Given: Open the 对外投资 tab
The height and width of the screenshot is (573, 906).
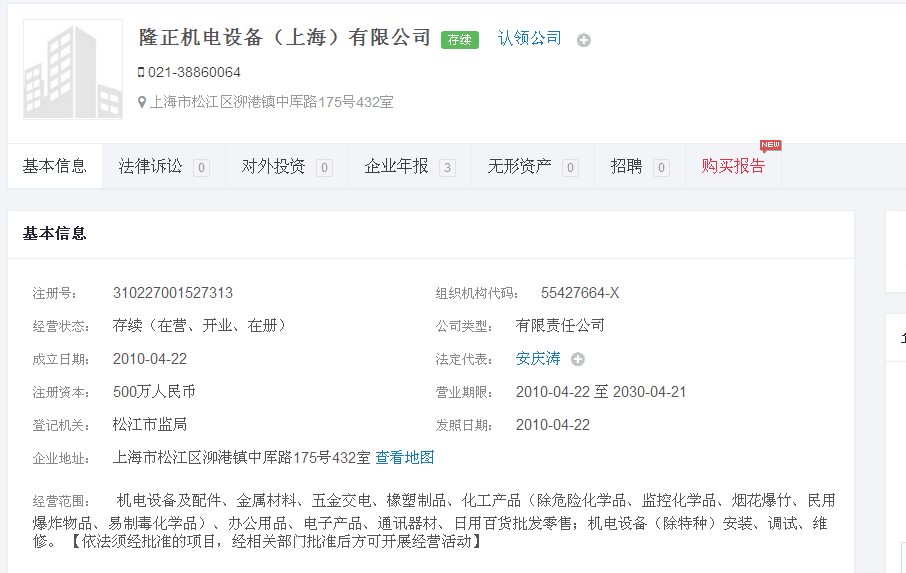Looking at the screenshot, I should 274,167.
